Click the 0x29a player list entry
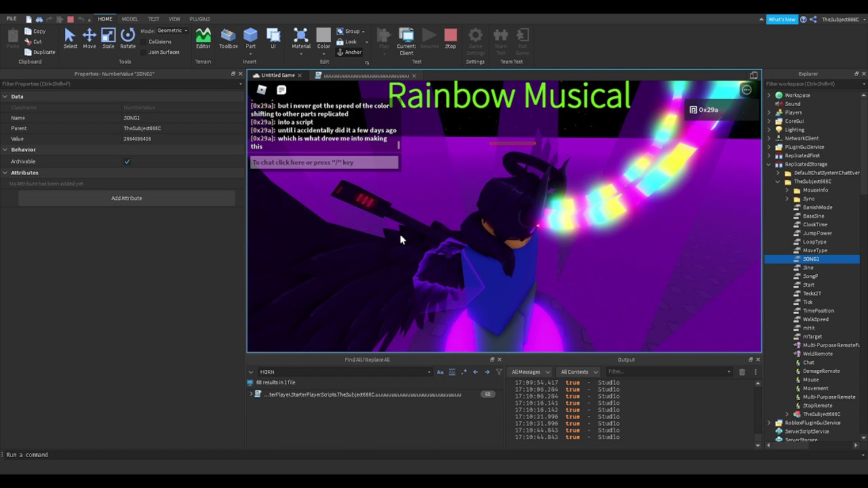The height and width of the screenshot is (488, 868). coord(719,110)
